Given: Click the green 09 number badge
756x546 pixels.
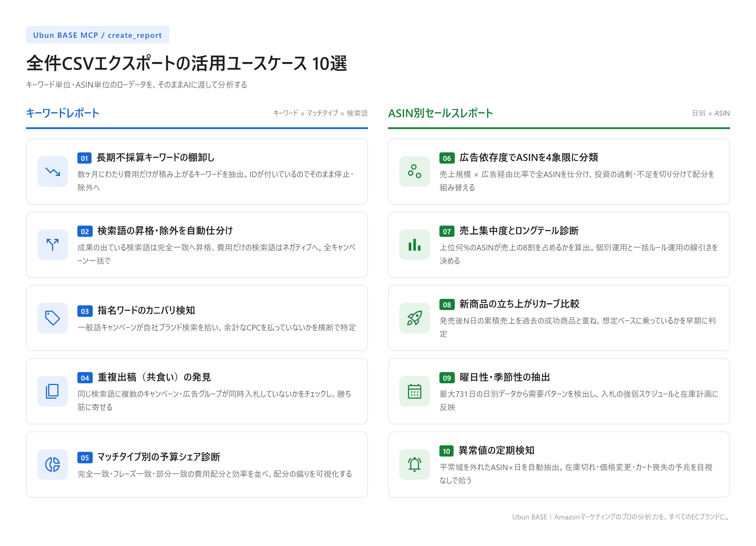Looking at the screenshot, I should tap(447, 378).
